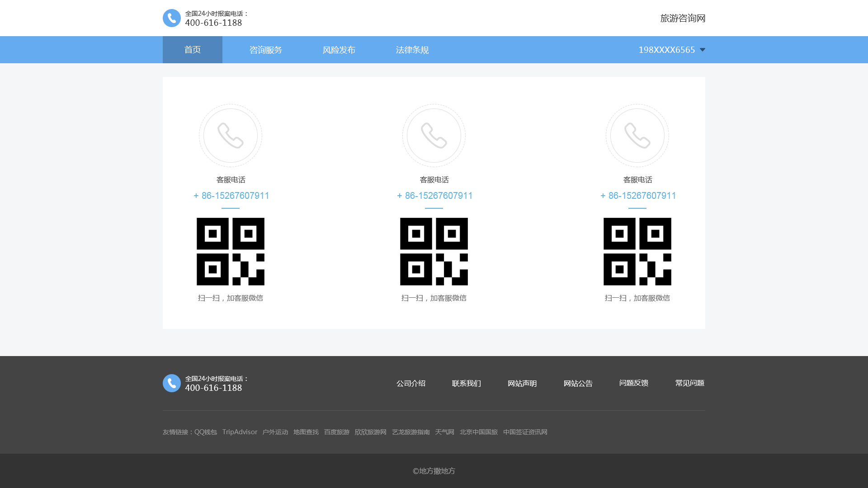Open the 常见问题 footer link

coord(690,383)
